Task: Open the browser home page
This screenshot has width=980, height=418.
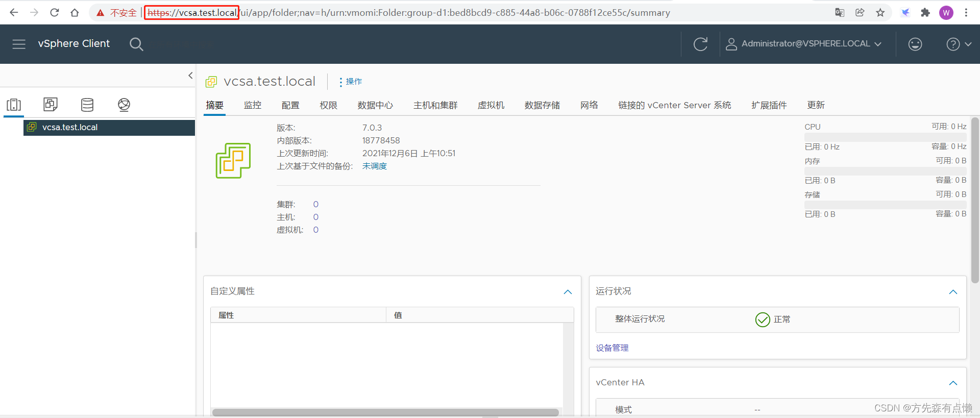Action: (x=75, y=13)
